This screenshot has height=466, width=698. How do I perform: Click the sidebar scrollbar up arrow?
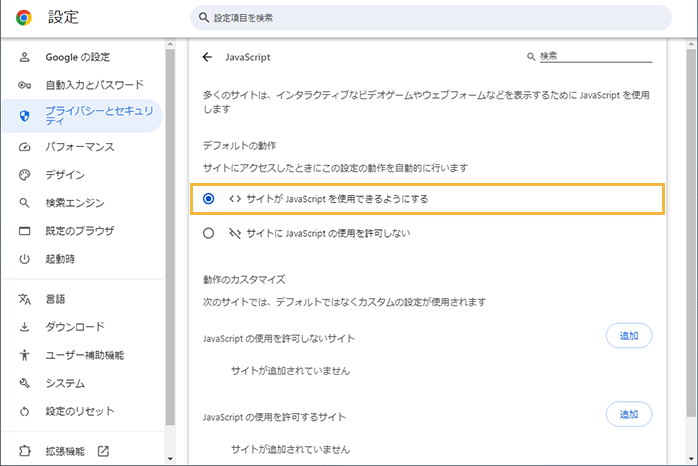point(170,44)
